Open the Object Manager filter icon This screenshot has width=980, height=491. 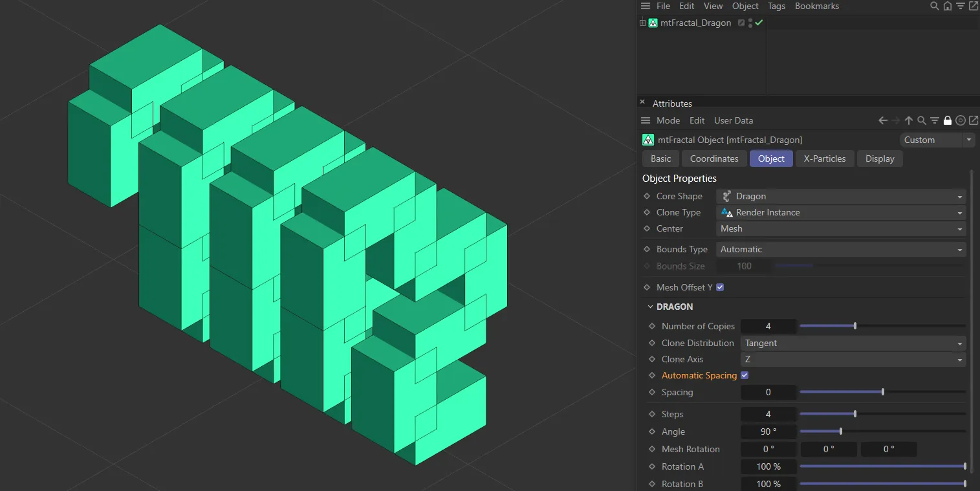(x=960, y=6)
